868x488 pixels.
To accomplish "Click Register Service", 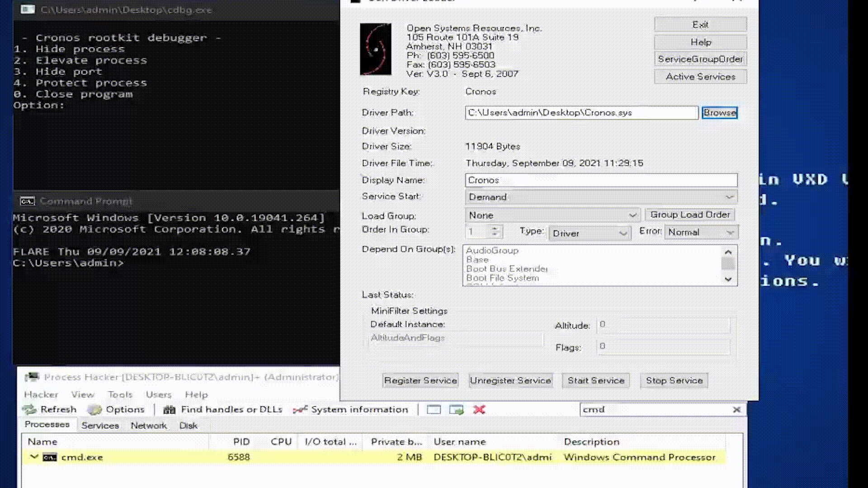I will [420, 380].
